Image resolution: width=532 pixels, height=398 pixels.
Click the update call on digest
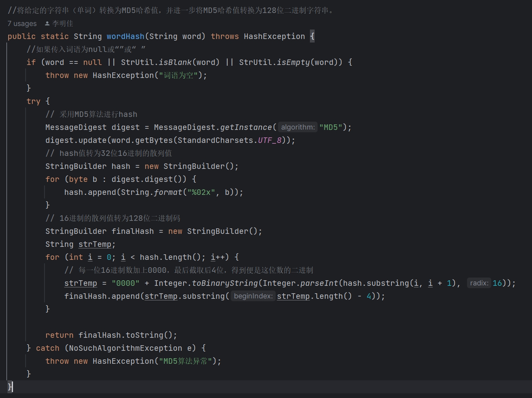tap(93, 140)
